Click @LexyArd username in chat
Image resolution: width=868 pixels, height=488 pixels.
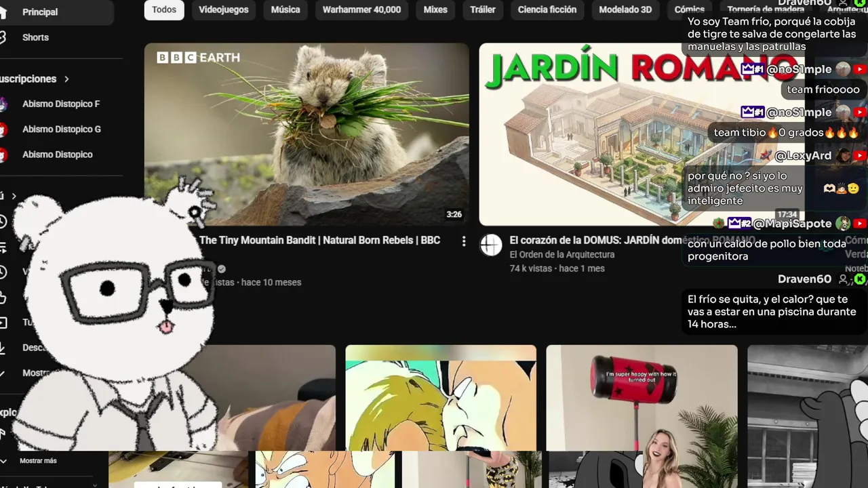pyautogui.click(x=803, y=156)
